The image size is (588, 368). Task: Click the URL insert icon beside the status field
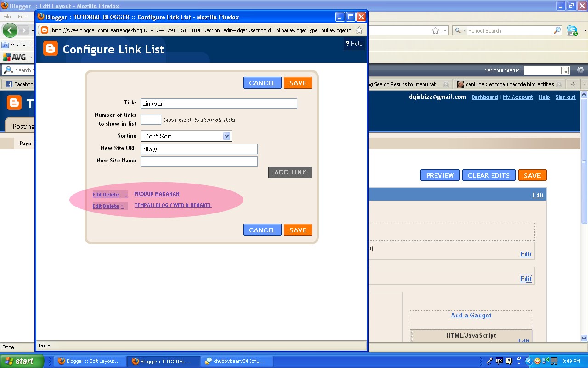[x=565, y=70]
